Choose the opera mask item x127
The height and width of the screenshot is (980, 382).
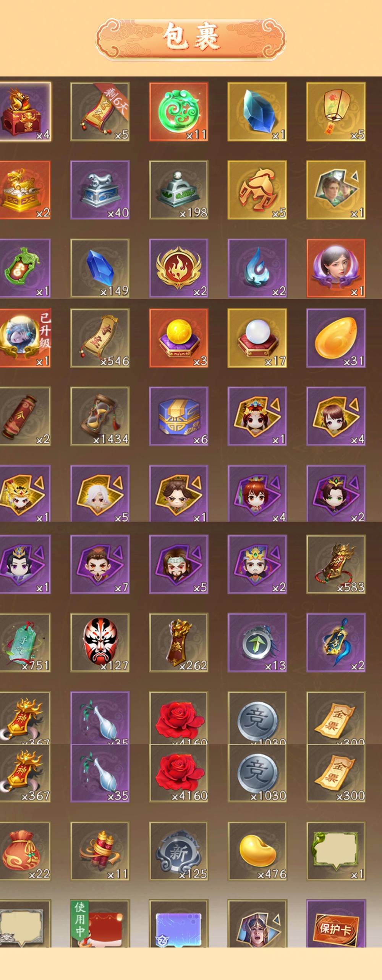click(100, 643)
